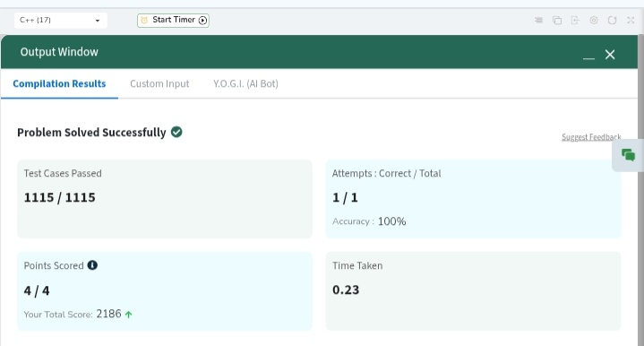Click the '4 / 4' points value
The image size is (644, 346).
pyautogui.click(x=37, y=291)
